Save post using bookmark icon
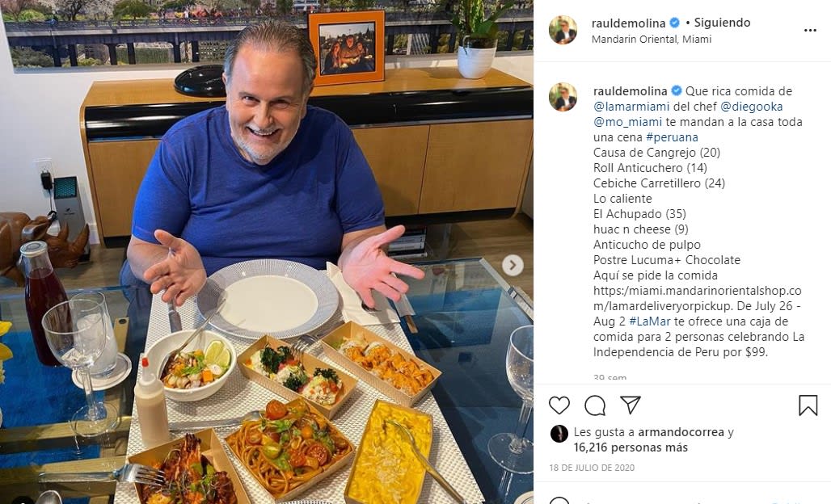The width and height of the screenshot is (831, 504). (x=808, y=405)
